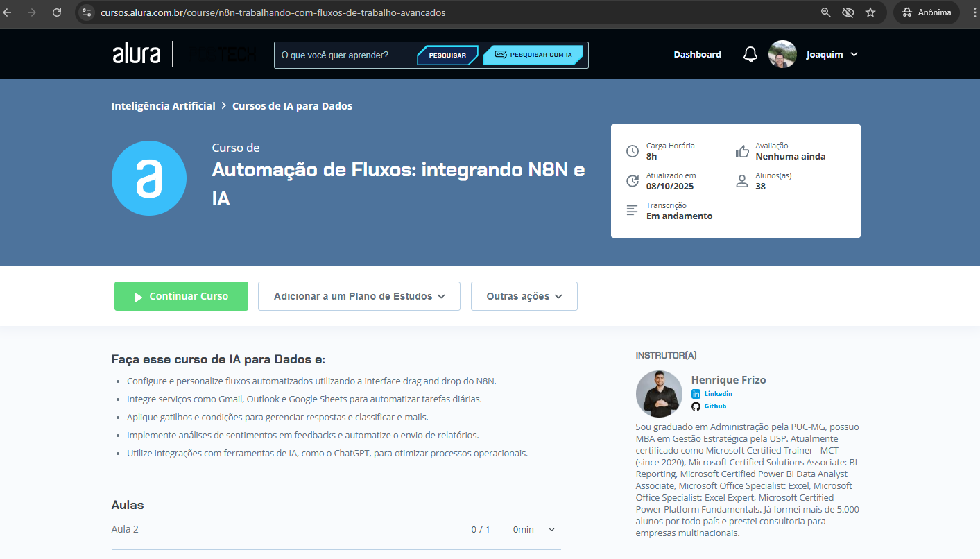The width and height of the screenshot is (980, 559).
Task: Click the course title "Automação de Fluxos: integrando N8N e IA"
Action: click(x=398, y=184)
